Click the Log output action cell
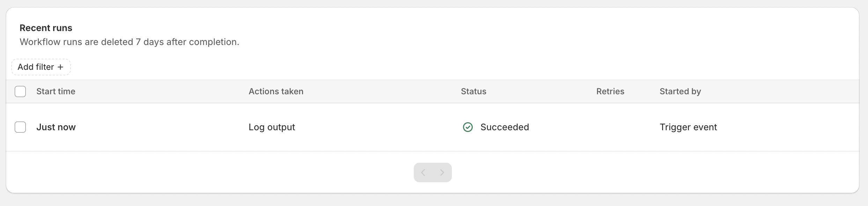Image resolution: width=868 pixels, height=206 pixels. (272, 127)
